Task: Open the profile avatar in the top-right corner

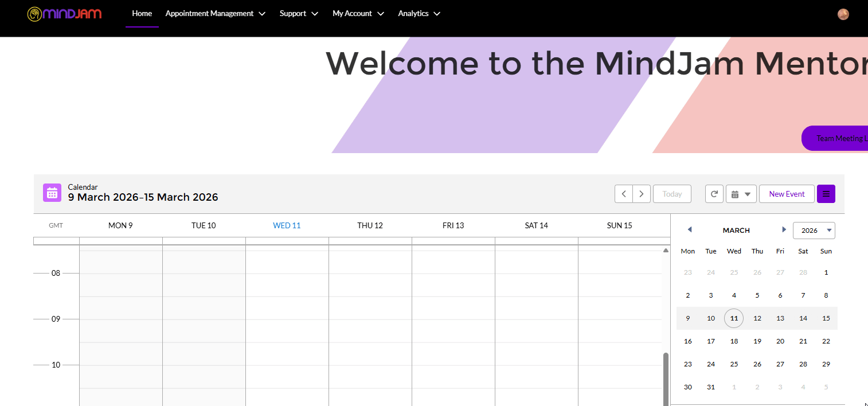Action: coord(843,14)
